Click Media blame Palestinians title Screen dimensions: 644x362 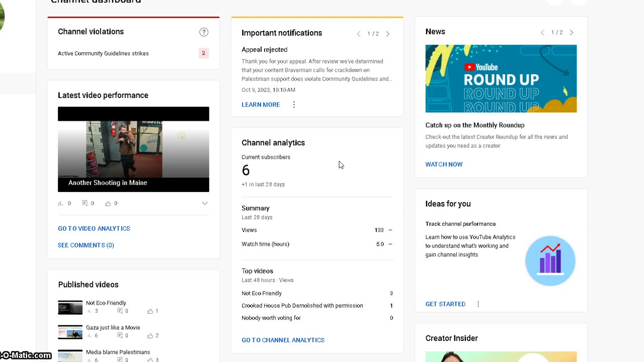click(118, 352)
